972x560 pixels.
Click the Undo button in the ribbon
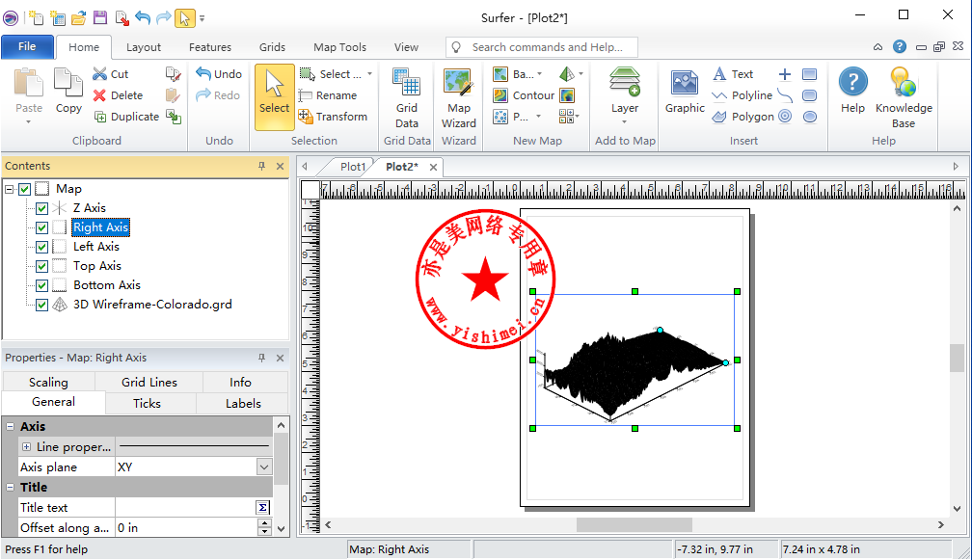tap(219, 74)
